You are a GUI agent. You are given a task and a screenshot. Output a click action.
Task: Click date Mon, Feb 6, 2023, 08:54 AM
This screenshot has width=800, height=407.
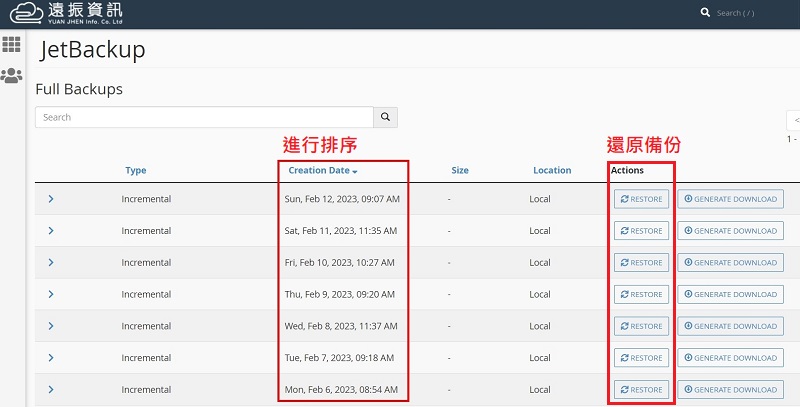341,389
